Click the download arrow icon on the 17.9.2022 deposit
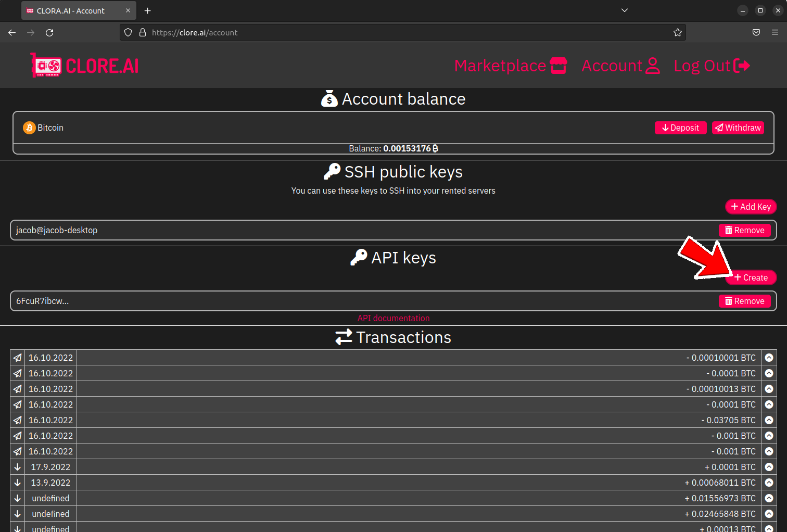 coord(17,467)
